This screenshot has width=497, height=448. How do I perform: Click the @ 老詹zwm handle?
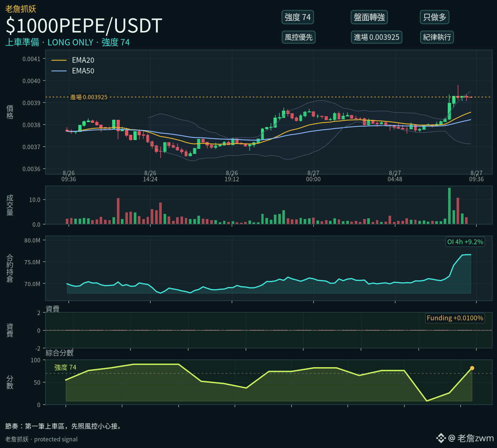(x=471, y=438)
